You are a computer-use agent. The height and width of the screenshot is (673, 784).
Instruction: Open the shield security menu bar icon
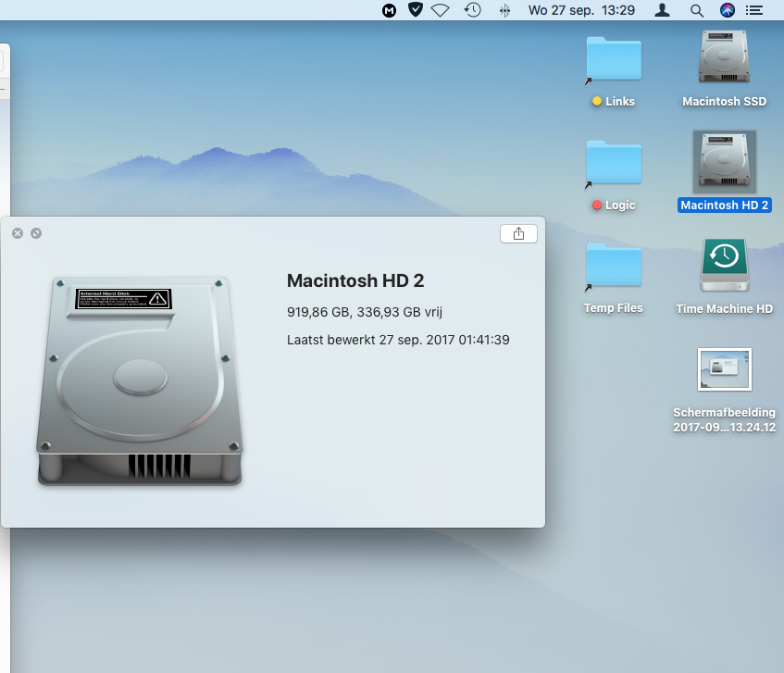(416, 9)
